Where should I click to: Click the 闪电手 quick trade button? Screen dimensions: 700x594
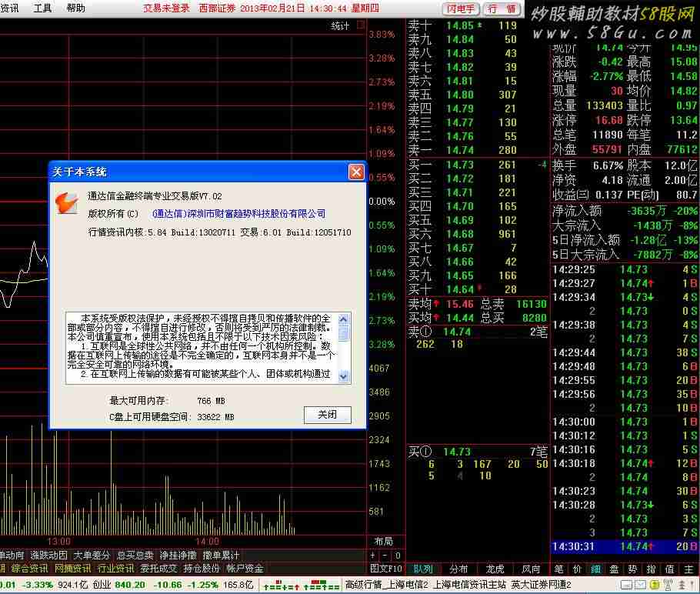462,8
